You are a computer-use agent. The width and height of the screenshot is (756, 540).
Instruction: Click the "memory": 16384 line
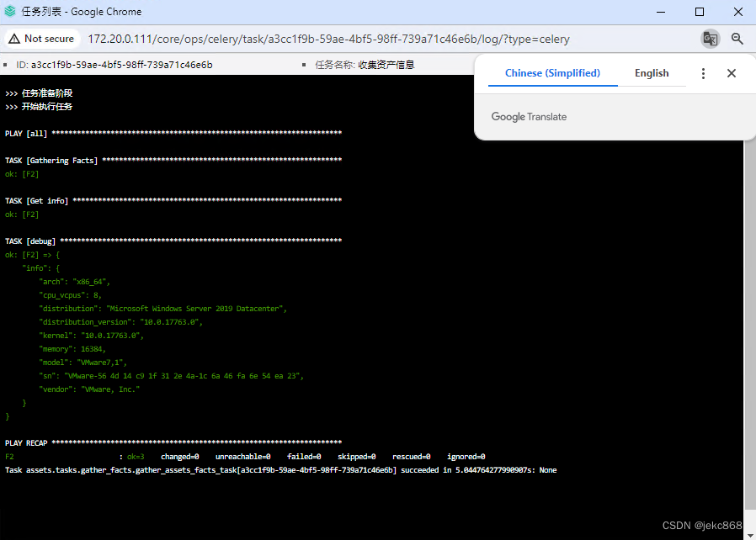point(72,349)
